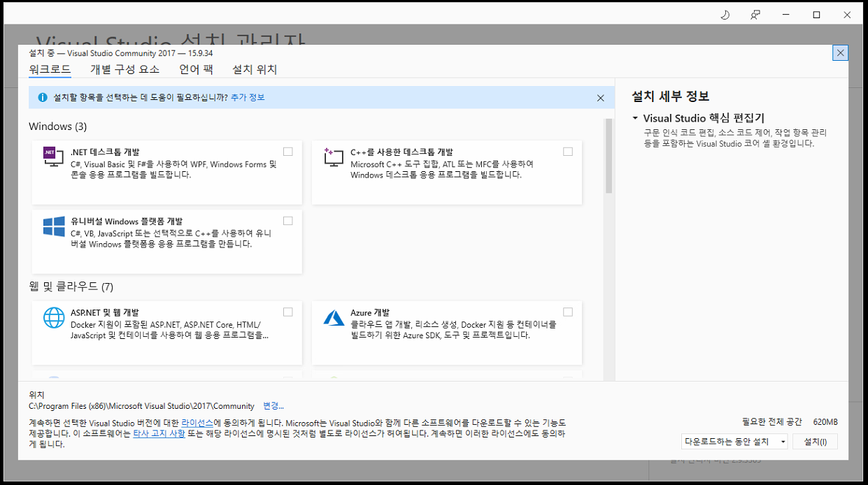The height and width of the screenshot is (485, 868).
Task: Click the 설치 세부 정보 heading
Action: point(670,96)
